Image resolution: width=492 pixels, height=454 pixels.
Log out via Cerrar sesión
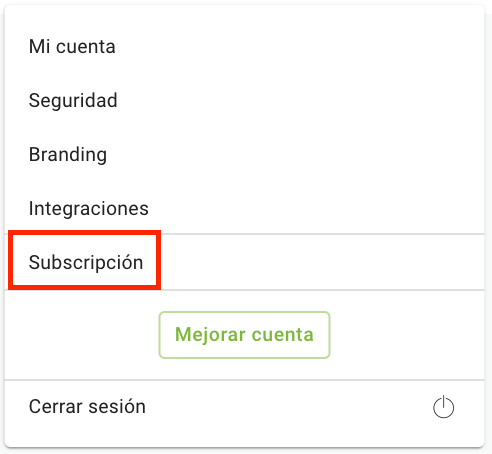(244, 407)
